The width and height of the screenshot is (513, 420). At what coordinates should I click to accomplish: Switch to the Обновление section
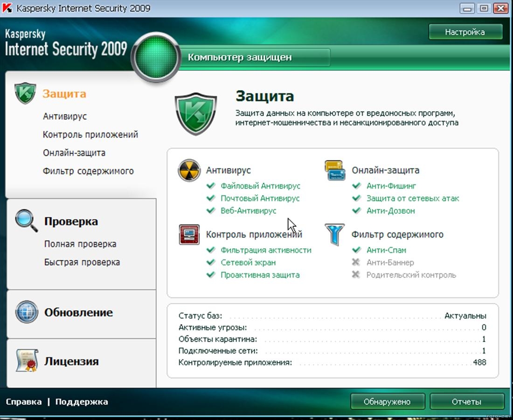tap(78, 312)
